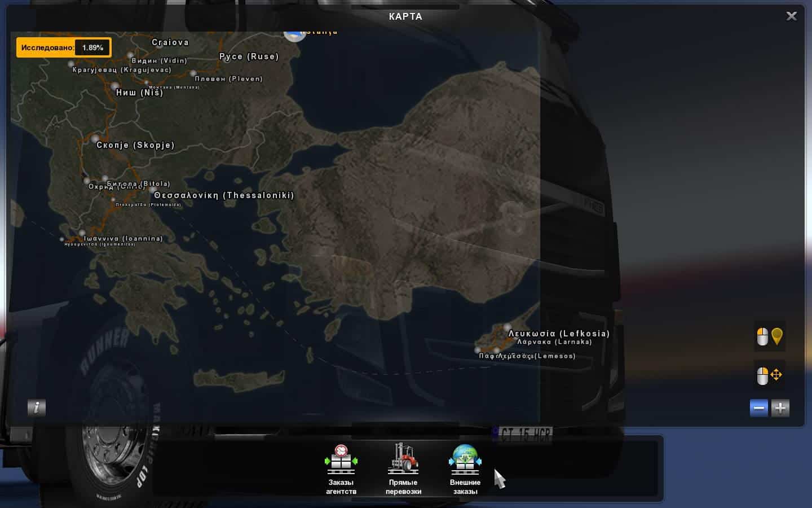Select the Крагујевац (Kragujevac) city marker
Viewport: 812px width, 508px height.
(71, 64)
